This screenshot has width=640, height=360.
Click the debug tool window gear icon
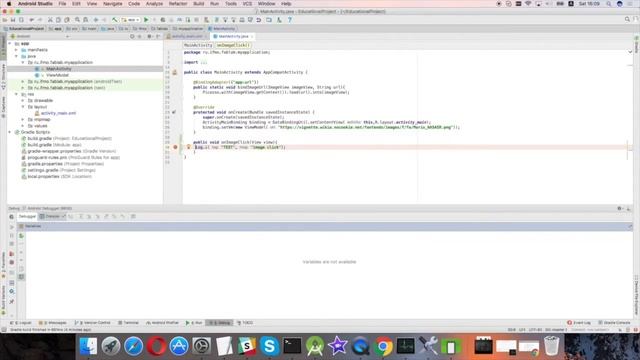pyautogui.click(x=620, y=209)
